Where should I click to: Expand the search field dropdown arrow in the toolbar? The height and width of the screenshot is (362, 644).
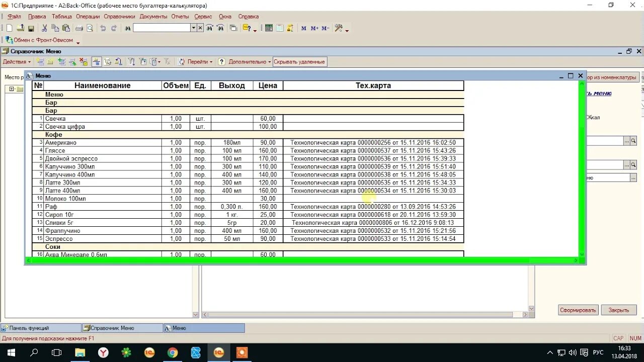click(x=194, y=28)
